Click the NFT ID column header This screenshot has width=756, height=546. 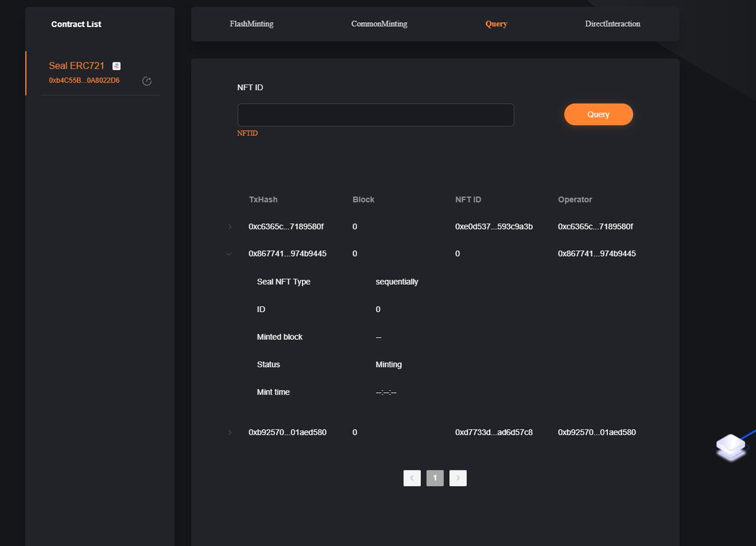[x=468, y=199]
